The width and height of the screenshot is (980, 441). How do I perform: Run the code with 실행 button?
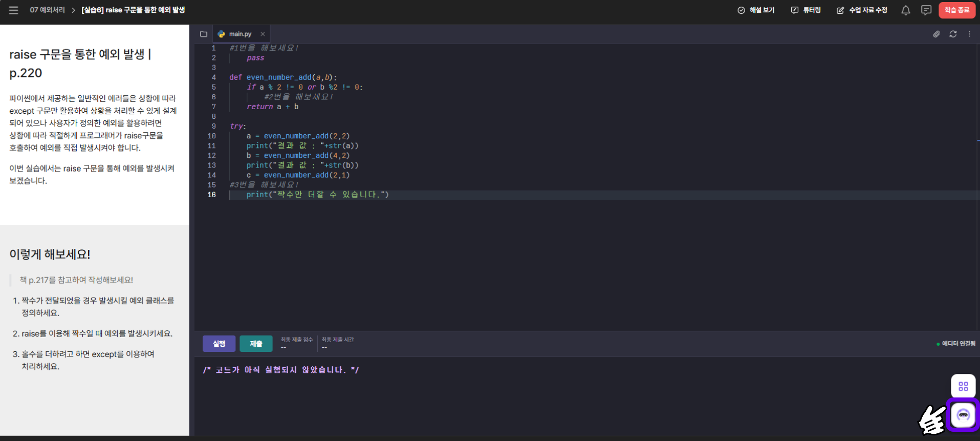(219, 344)
